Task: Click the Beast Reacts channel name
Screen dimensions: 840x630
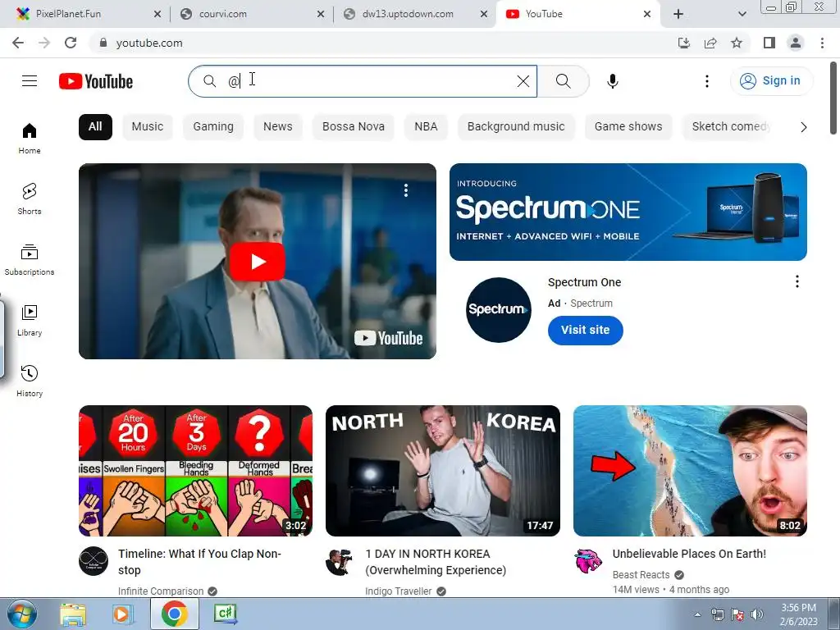Action: [x=641, y=575]
